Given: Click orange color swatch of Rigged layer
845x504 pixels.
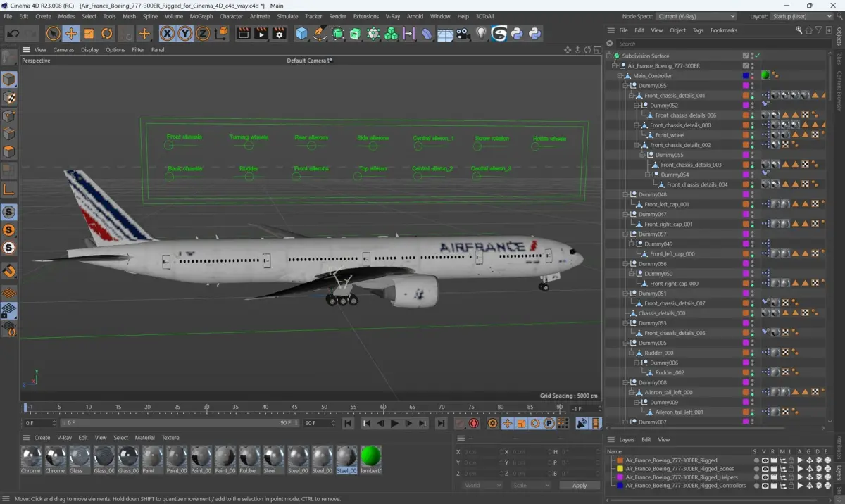Looking at the screenshot, I should [620, 460].
